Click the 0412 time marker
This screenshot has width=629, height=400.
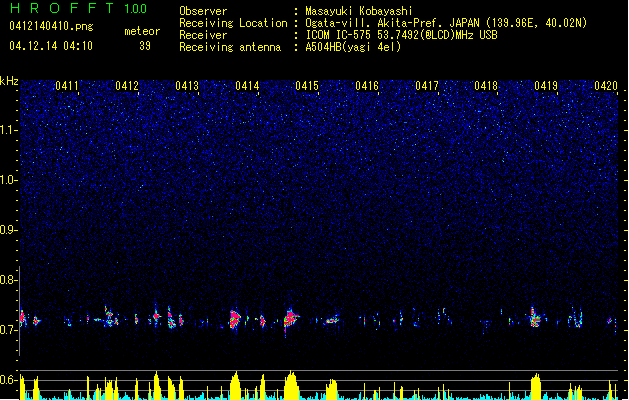click(127, 86)
